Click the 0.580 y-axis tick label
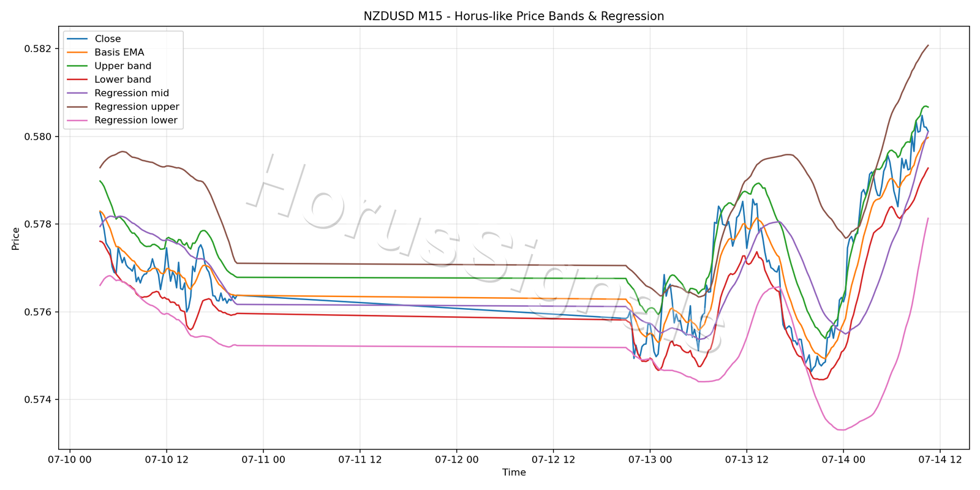This screenshot has width=980, height=490. (38, 137)
